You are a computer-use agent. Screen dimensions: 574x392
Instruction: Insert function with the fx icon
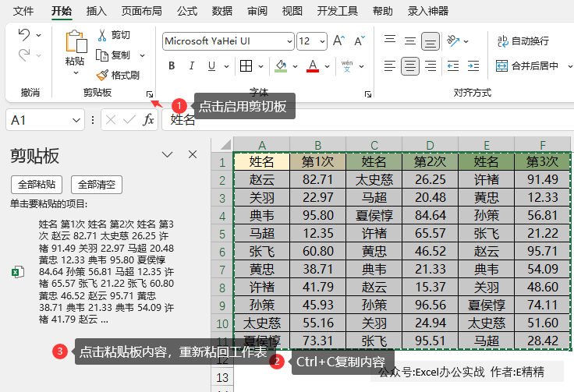click(x=148, y=120)
